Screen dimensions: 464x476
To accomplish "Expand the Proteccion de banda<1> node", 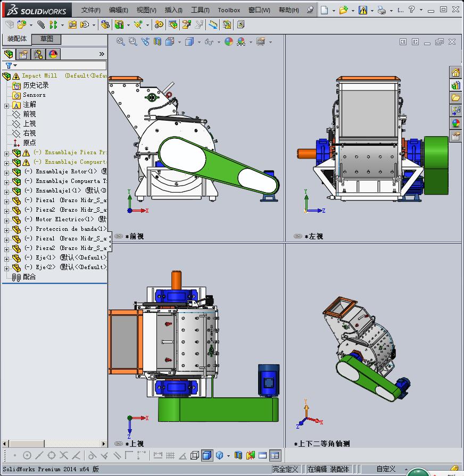I will [x=6, y=230].
